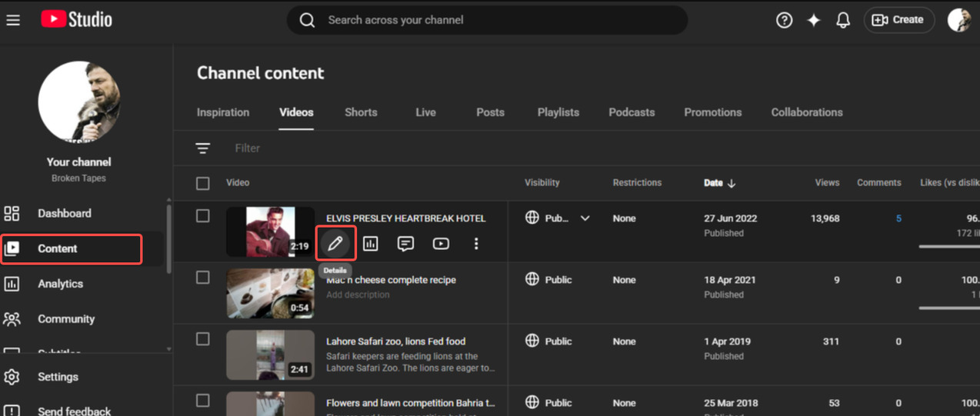Open the hamburger navigation menu
The image size is (980, 416).
point(13,20)
